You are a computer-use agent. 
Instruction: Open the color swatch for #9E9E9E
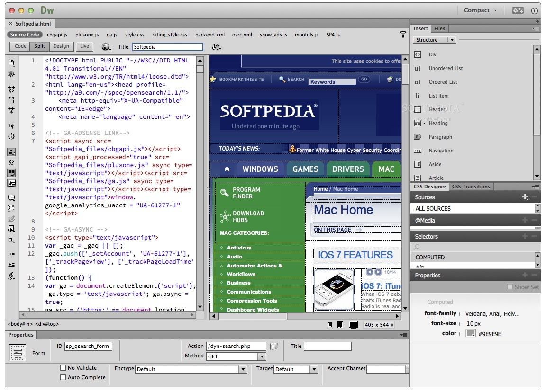(x=471, y=333)
